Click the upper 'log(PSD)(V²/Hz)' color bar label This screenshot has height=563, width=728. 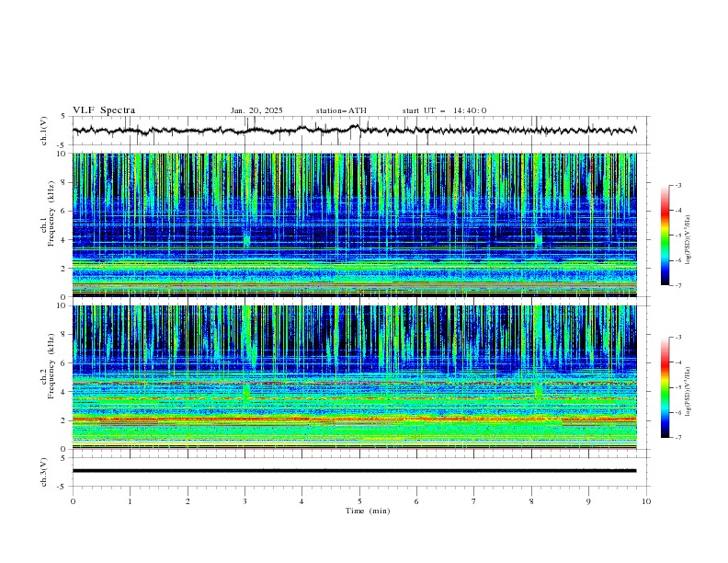click(688, 240)
